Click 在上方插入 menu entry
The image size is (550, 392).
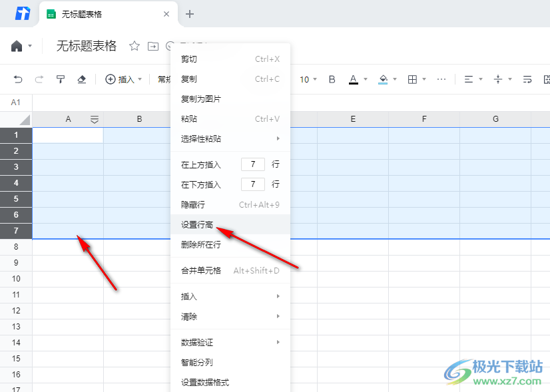(x=201, y=165)
